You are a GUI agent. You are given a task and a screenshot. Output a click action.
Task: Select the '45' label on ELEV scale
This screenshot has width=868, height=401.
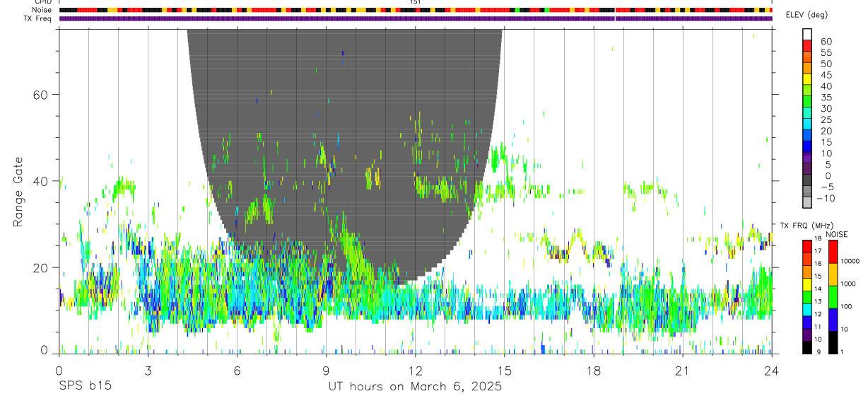pos(826,75)
